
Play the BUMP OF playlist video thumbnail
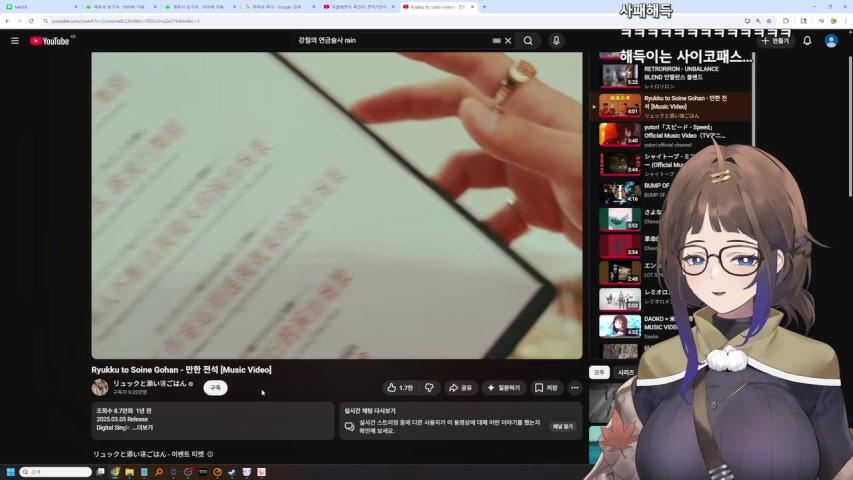[x=620, y=192]
